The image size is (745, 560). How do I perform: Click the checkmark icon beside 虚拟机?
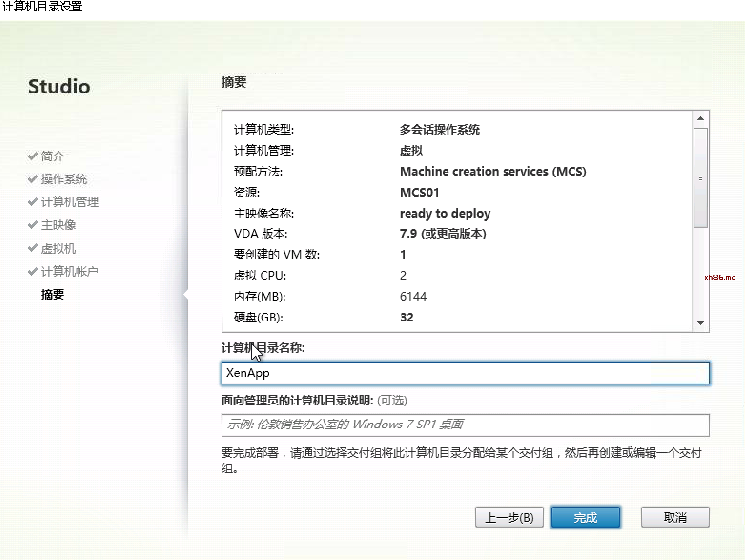[x=32, y=248]
